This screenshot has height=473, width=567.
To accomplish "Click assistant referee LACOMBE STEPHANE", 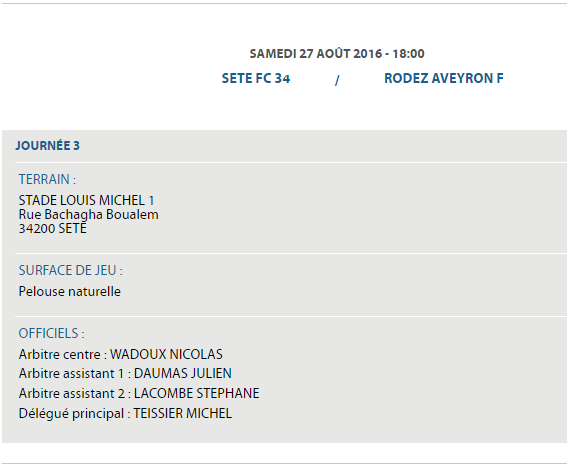I will click(x=197, y=393).
